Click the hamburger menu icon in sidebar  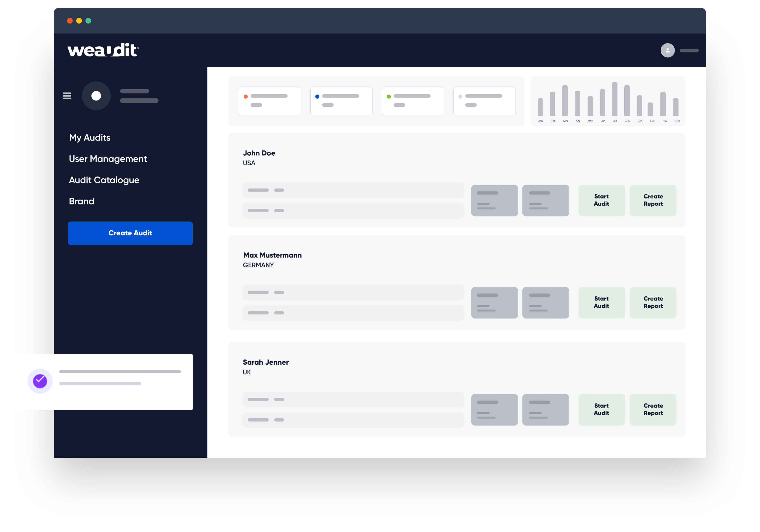click(67, 96)
